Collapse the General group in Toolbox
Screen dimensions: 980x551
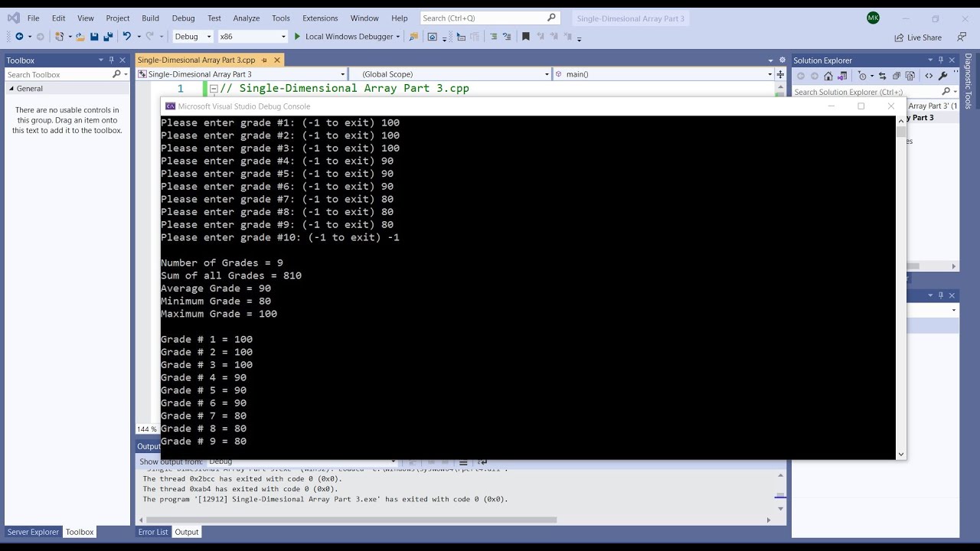coord(11,89)
